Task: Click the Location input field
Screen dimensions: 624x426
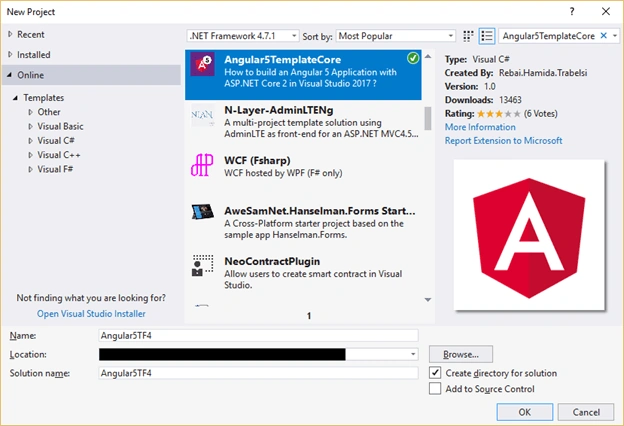Action: coord(258,354)
